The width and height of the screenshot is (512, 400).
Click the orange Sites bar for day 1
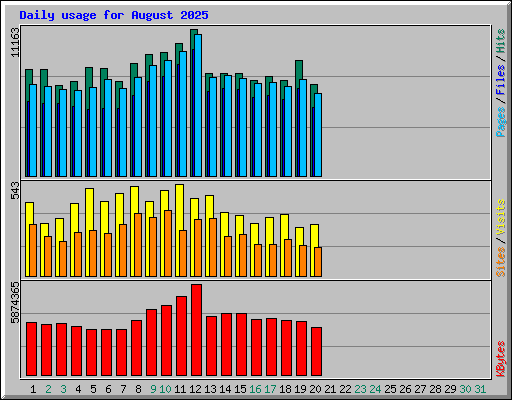[33, 250]
